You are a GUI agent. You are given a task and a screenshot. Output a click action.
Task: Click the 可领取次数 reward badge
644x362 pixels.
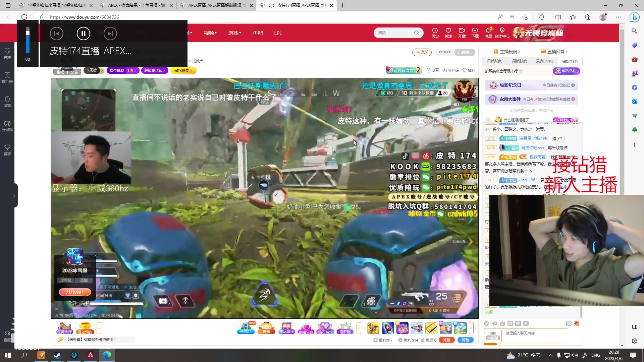404,70
